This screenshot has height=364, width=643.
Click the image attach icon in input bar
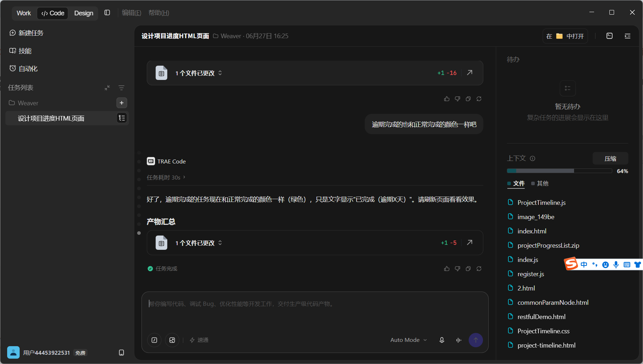tap(172, 340)
